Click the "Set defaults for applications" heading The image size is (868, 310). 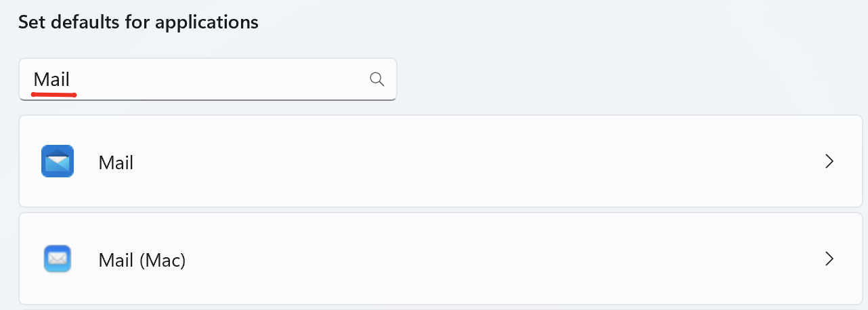coord(138,22)
